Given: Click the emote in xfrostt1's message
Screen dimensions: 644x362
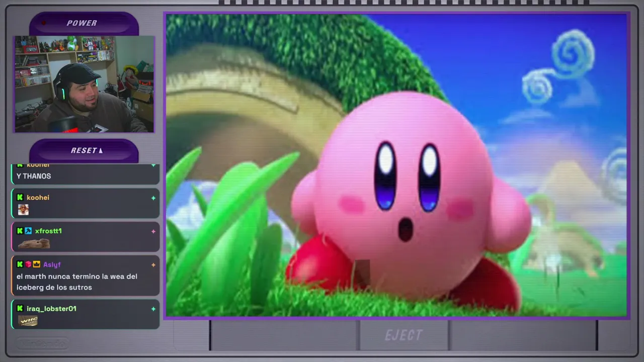Looking at the screenshot, I should tap(34, 244).
